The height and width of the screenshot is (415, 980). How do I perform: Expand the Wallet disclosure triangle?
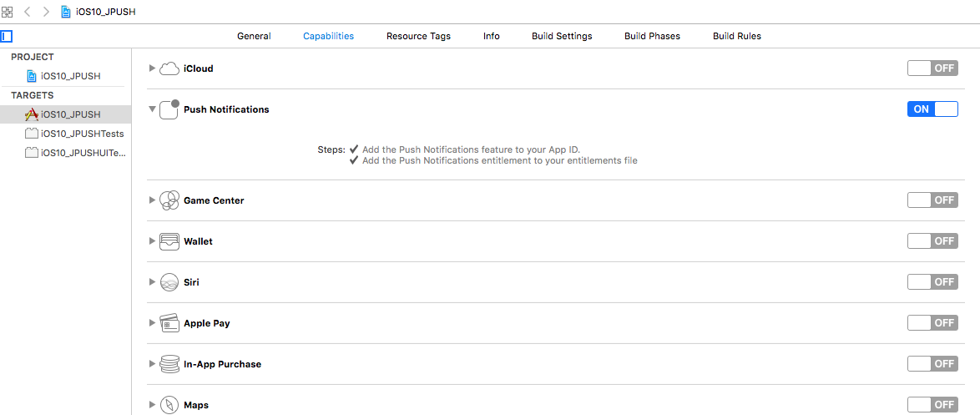pyautogui.click(x=152, y=241)
